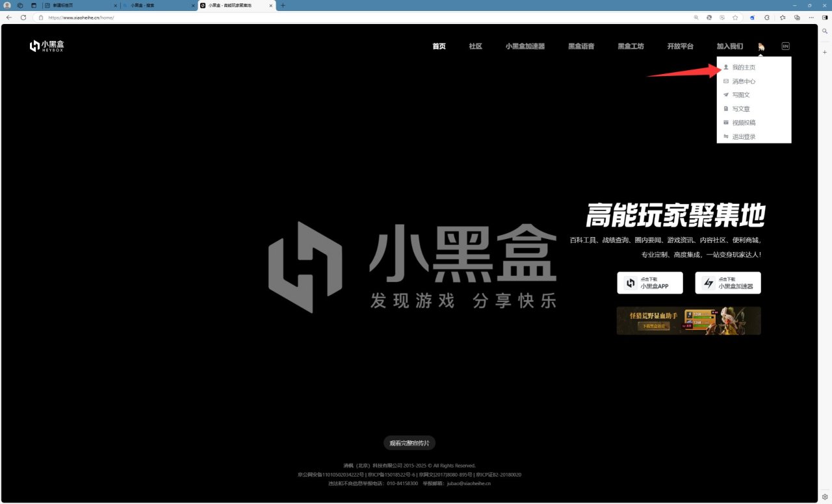This screenshot has height=504, width=832.
Task: Click the HEYBOX logo in the page header
Action: pos(47,46)
